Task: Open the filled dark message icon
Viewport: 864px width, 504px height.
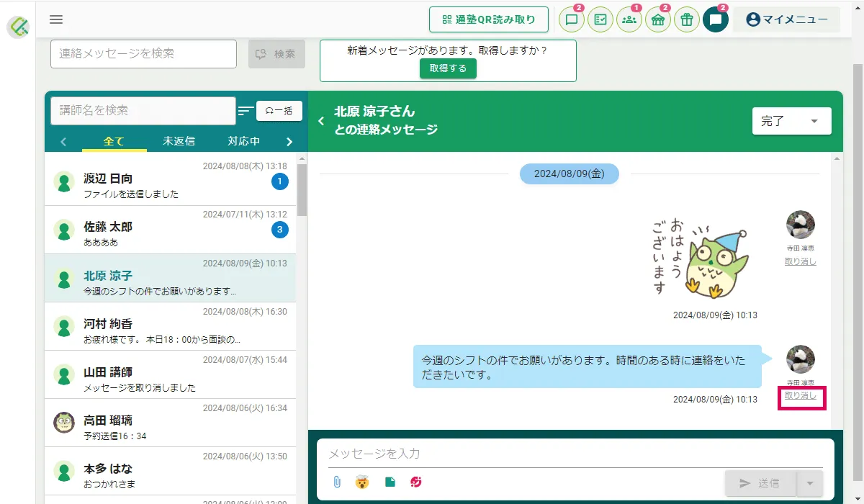Action: 716,19
